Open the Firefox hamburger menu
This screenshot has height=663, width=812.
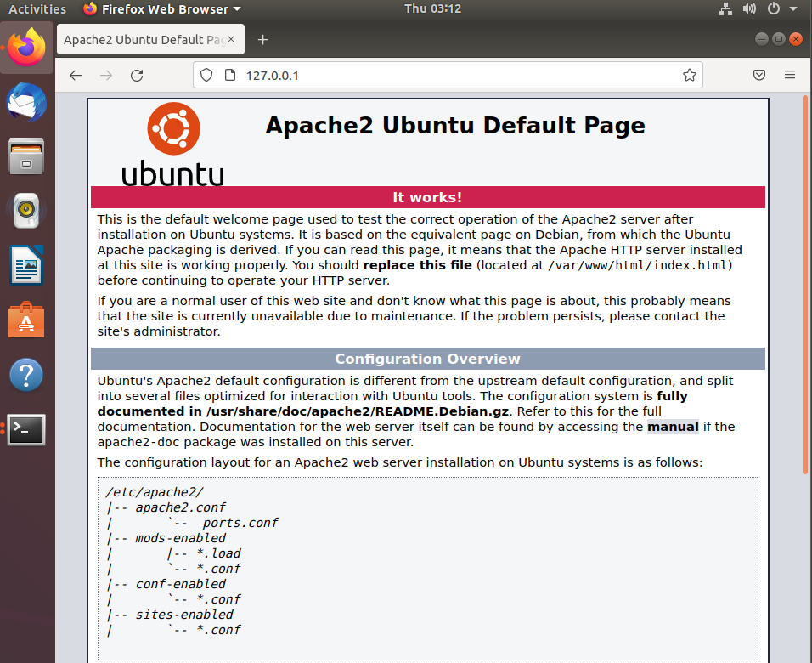(790, 75)
